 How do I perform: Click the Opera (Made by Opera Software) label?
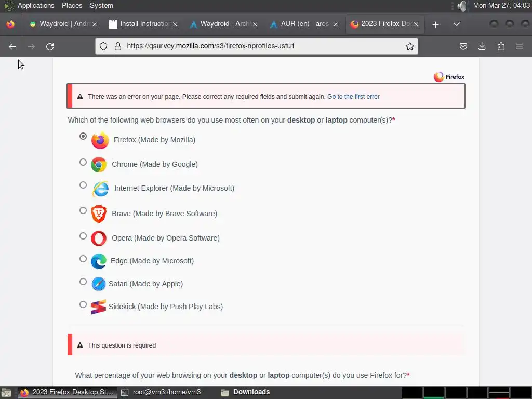pyautogui.click(x=166, y=238)
